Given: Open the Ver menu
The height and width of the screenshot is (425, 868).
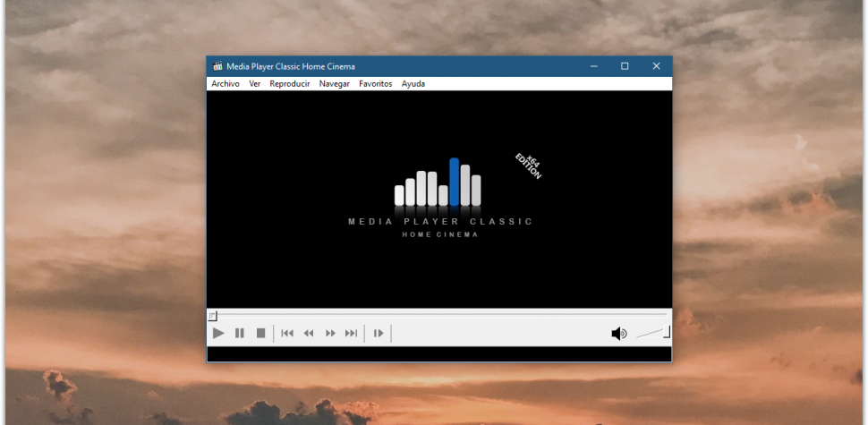Looking at the screenshot, I should 255,84.
